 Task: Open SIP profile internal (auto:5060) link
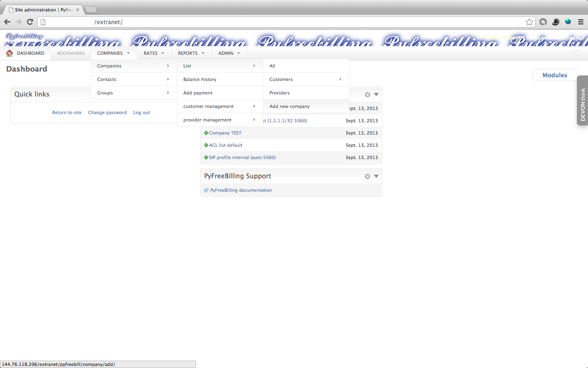tap(243, 157)
